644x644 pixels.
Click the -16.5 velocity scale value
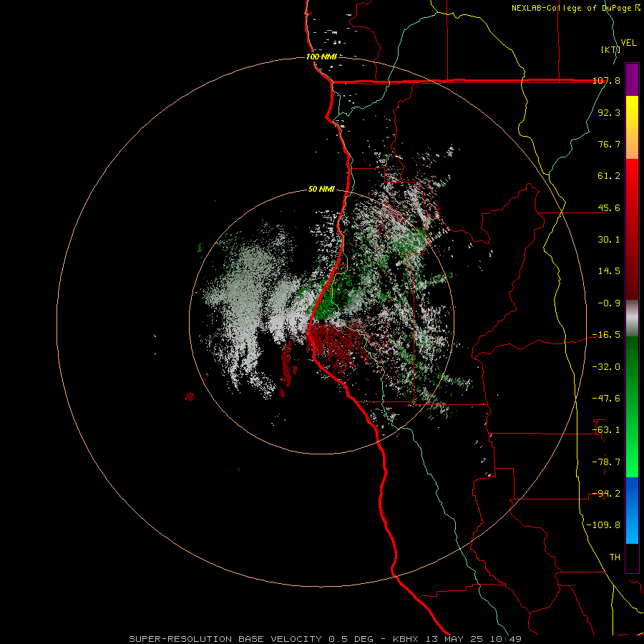pyautogui.click(x=606, y=335)
